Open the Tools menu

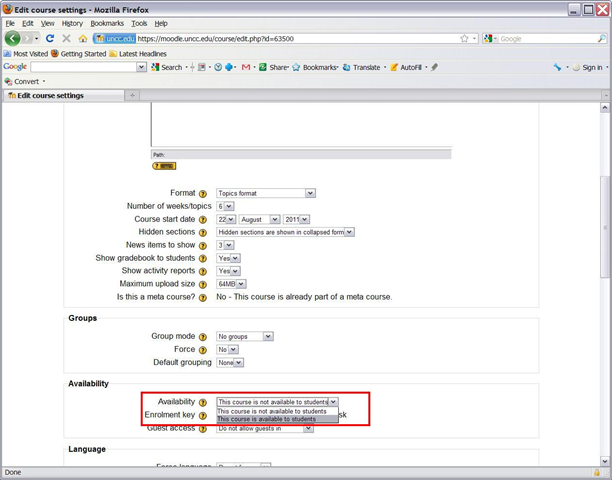[x=139, y=23]
